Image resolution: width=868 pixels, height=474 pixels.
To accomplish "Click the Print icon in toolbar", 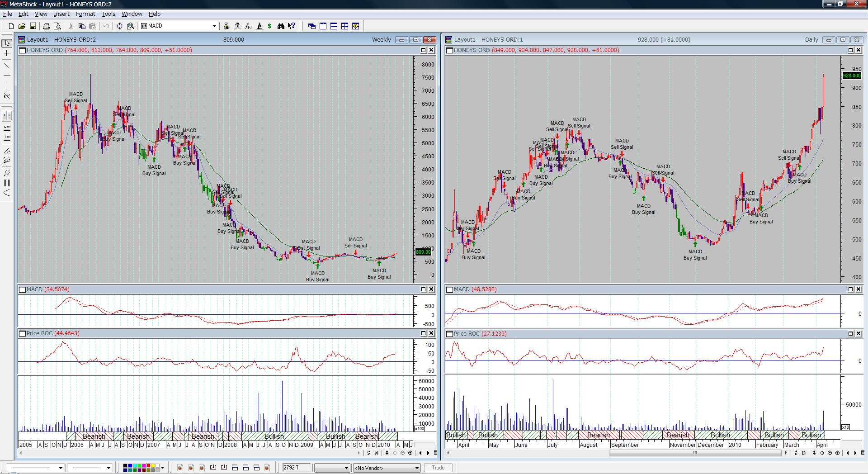I will [46, 26].
